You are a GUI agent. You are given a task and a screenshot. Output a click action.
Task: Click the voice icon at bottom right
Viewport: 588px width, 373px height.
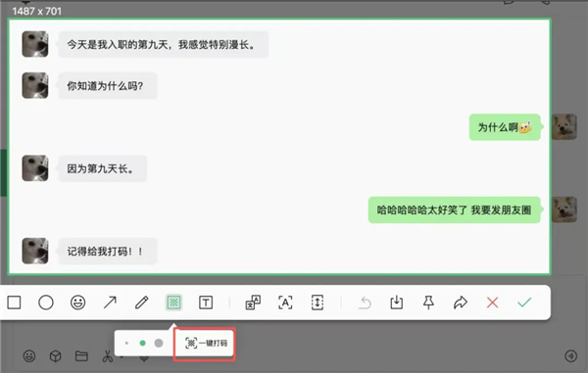tap(571, 356)
